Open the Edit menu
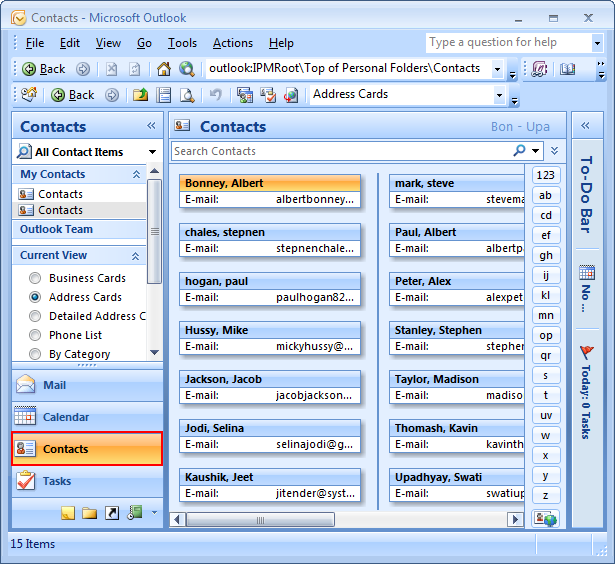 (x=70, y=43)
